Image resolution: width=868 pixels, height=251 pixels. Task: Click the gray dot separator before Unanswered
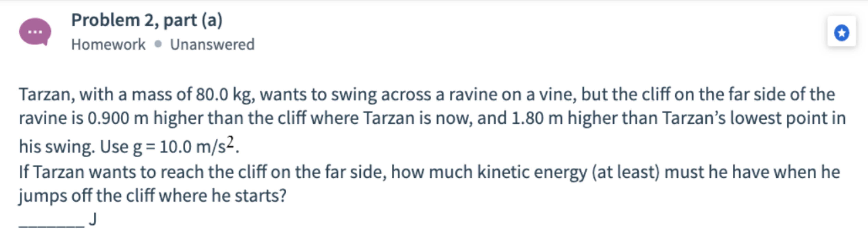coord(158,44)
